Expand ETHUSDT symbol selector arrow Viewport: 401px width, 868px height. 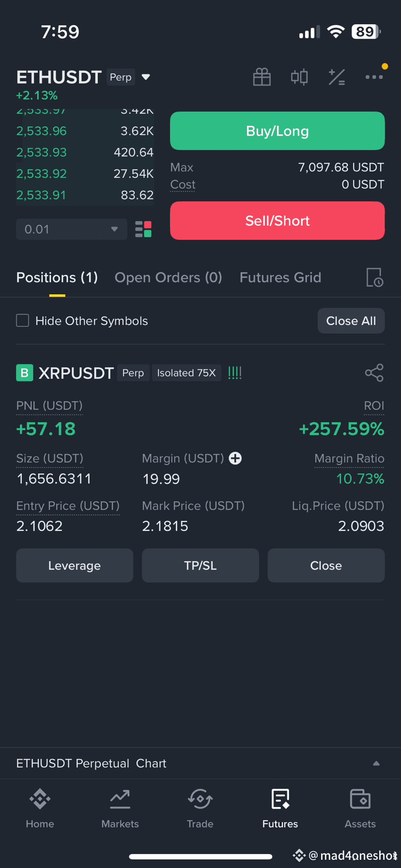pos(146,77)
